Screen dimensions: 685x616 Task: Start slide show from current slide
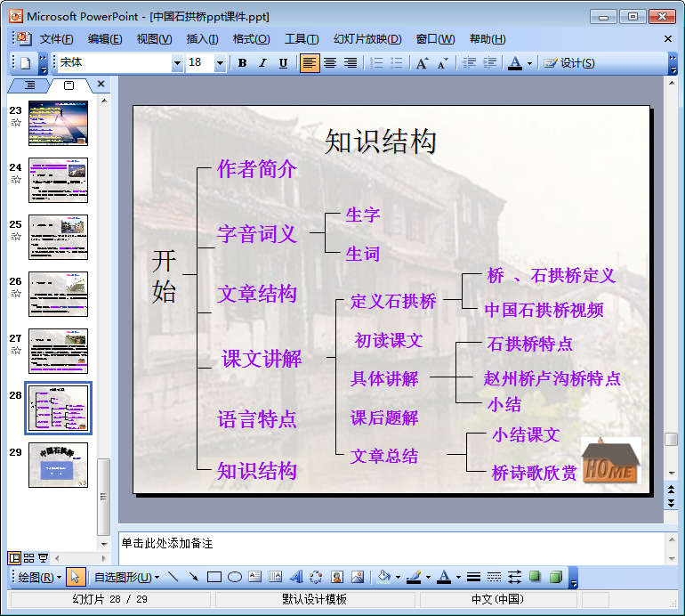(x=43, y=558)
